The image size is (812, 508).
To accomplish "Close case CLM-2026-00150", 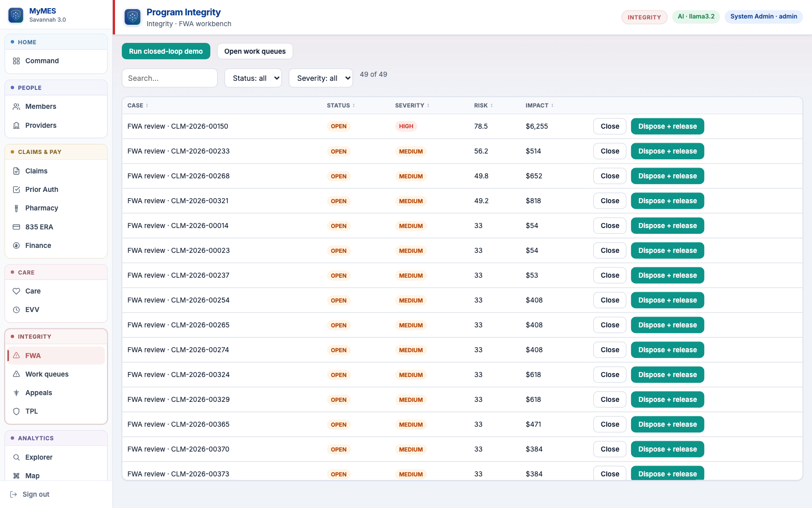I will 610,126.
